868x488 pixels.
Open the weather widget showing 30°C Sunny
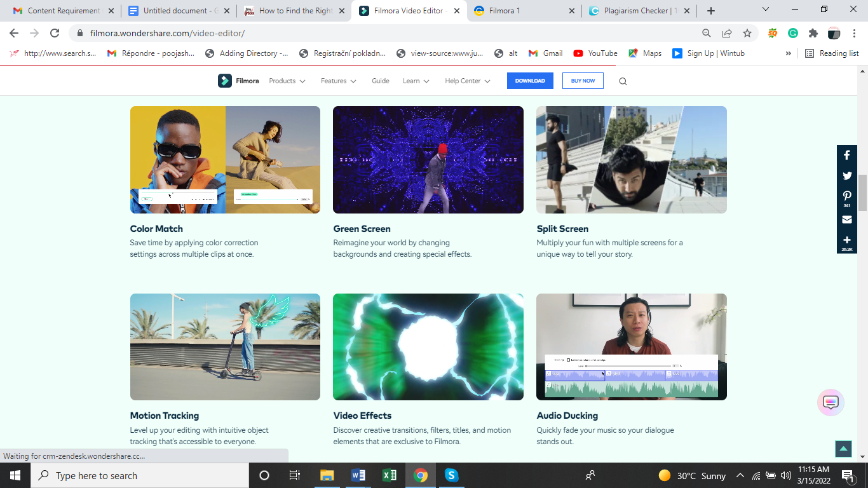click(692, 475)
